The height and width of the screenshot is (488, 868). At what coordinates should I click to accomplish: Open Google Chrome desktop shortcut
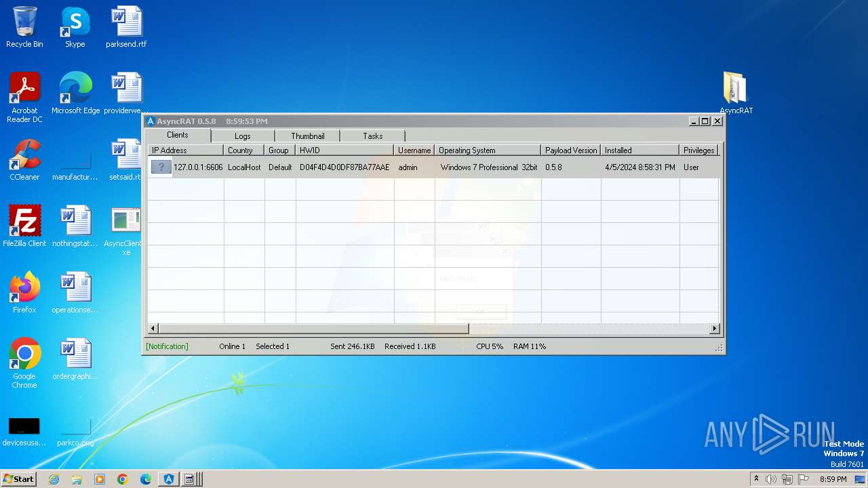tap(24, 363)
